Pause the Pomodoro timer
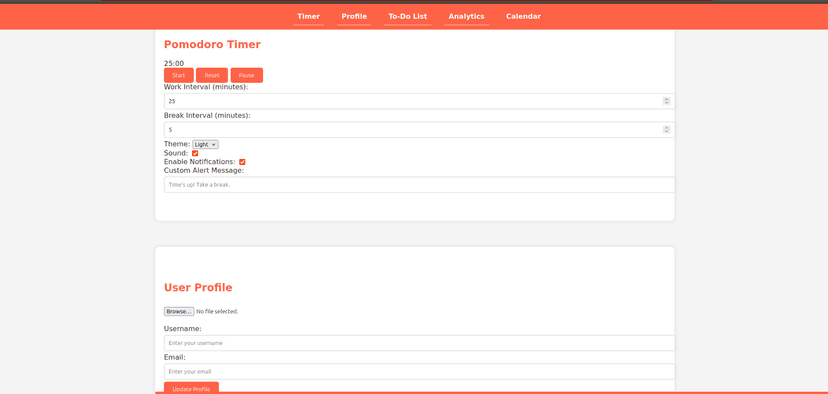 [247, 76]
